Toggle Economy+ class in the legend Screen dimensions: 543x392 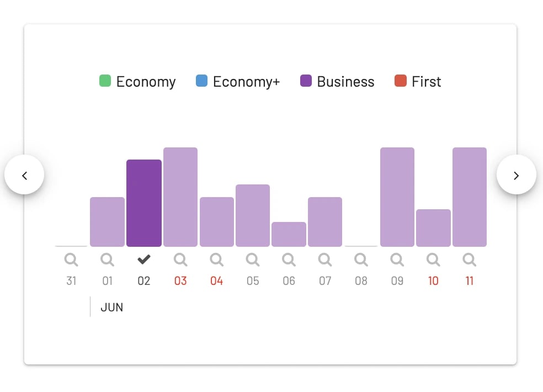pyautogui.click(x=237, y=82)
